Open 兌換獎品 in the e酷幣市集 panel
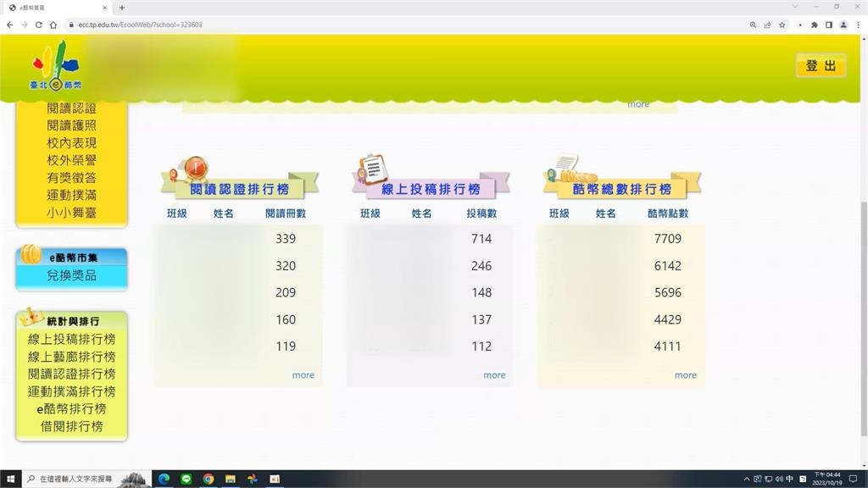Viewport: 868px width, 488px height. (x=71, y=275)
